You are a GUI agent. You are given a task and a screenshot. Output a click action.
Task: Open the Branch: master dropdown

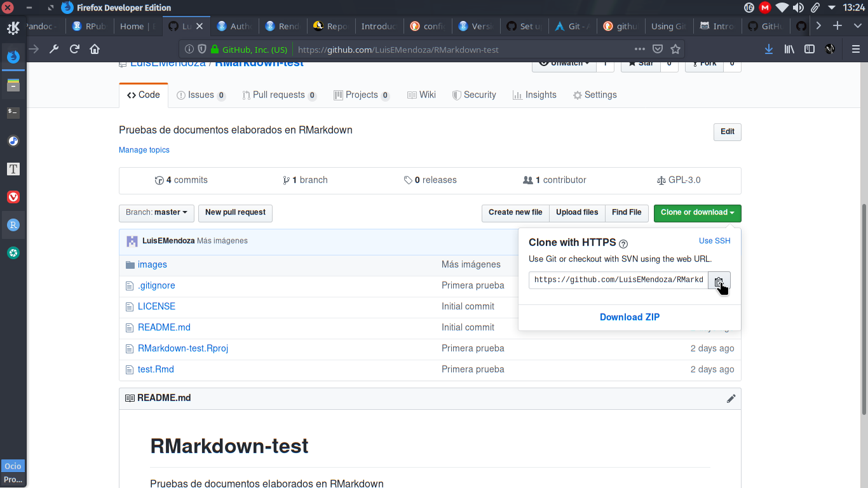[156, 213]
